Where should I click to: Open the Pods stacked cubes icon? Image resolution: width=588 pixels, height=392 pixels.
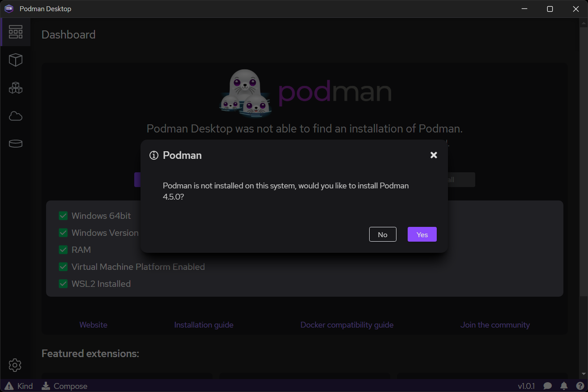coord(16,88)
